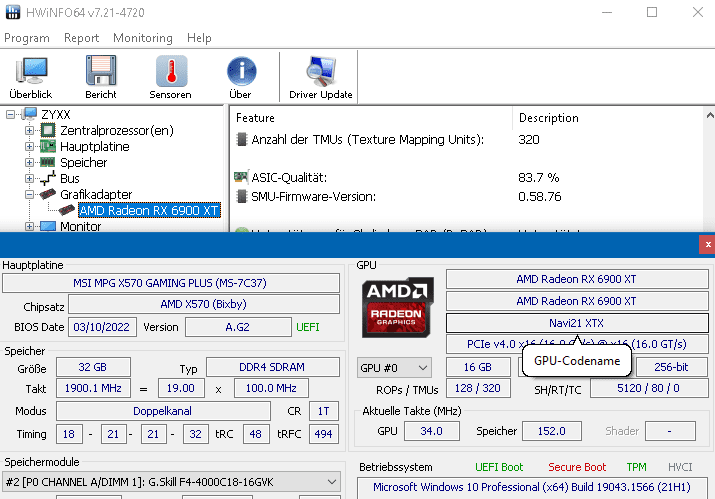Open the Monitoring menu
Image resolution: width=715 pixels, height=499 pixels.
[143, 38]
